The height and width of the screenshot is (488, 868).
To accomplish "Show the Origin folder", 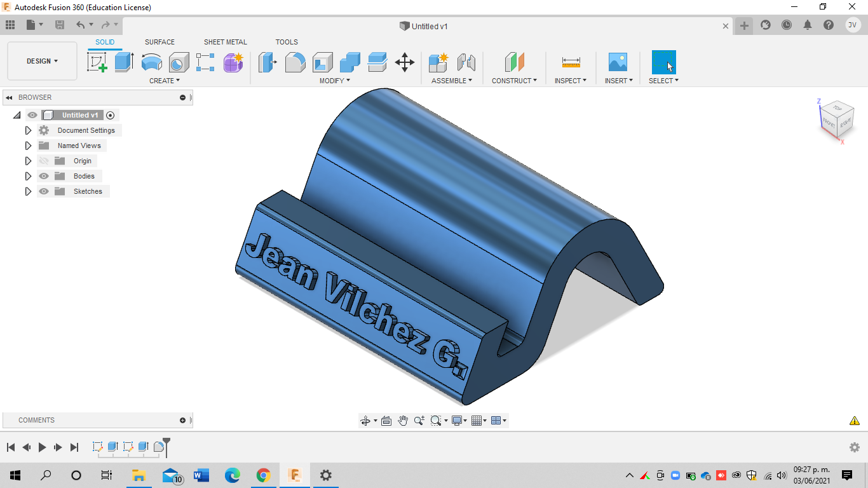I will click(43, 161).
